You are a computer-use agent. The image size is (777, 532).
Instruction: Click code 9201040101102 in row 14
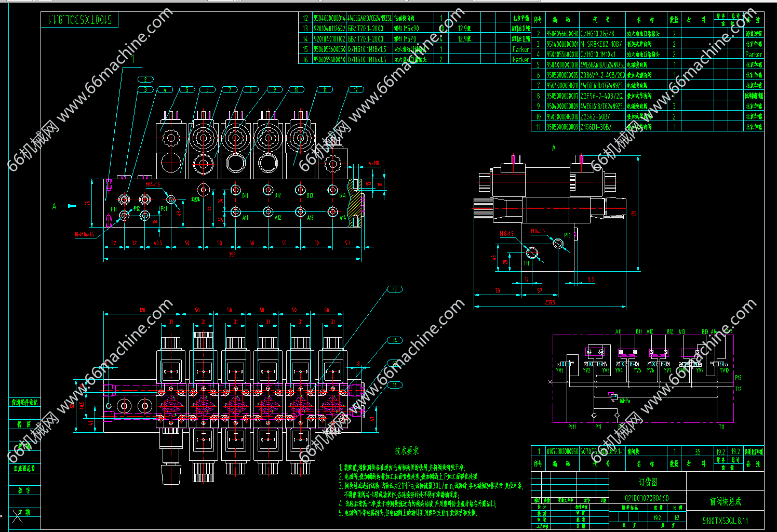click(329, 39)
